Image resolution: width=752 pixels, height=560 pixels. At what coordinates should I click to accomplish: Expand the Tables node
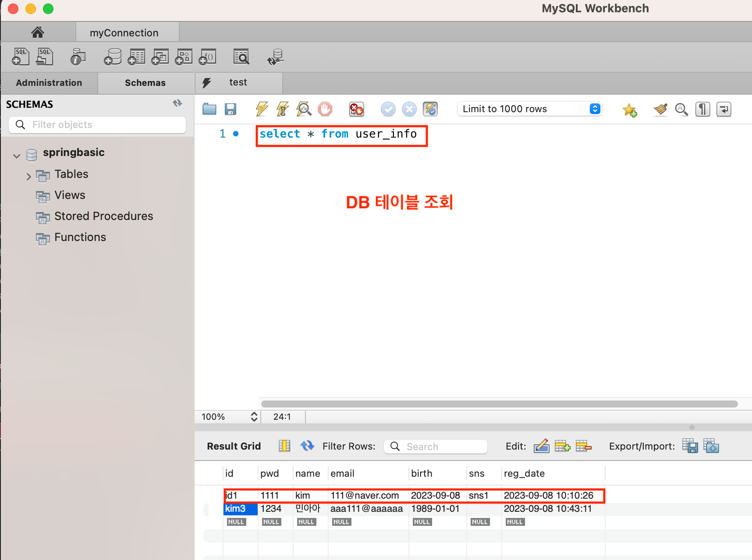pos(28,177)
